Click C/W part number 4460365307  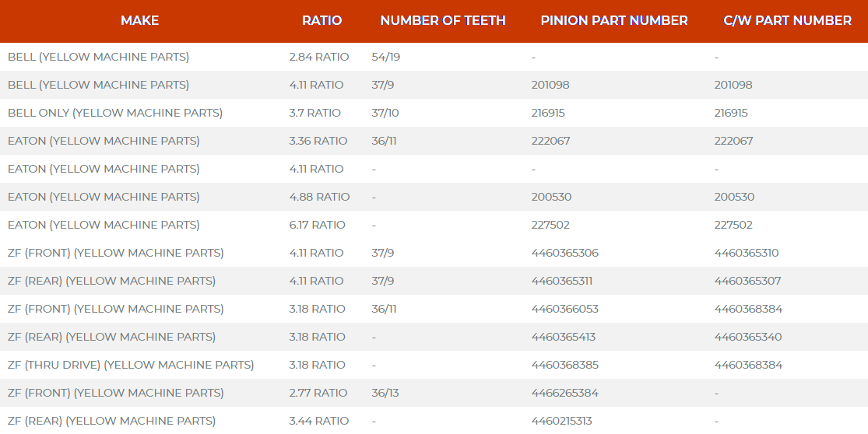(x=747, y=281)
